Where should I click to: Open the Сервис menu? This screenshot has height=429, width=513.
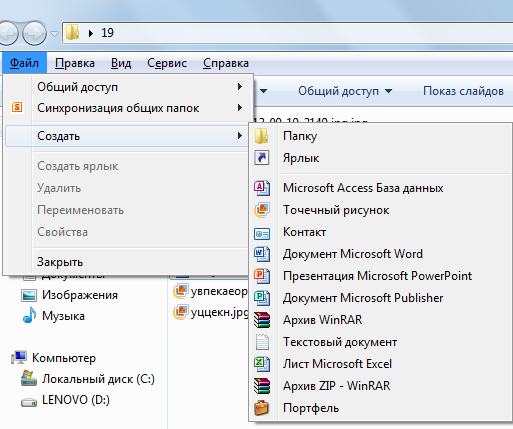[x=167, y=63]
